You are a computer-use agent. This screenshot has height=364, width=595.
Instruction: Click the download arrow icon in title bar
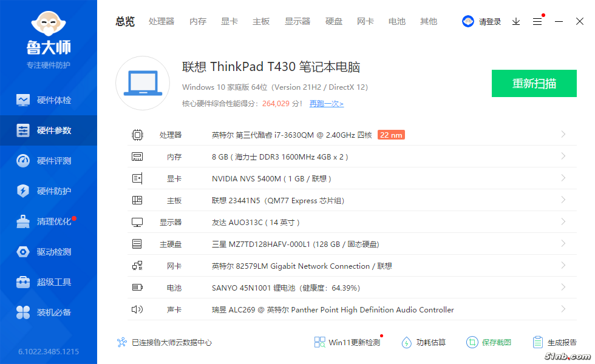click(x=516, y=21)
